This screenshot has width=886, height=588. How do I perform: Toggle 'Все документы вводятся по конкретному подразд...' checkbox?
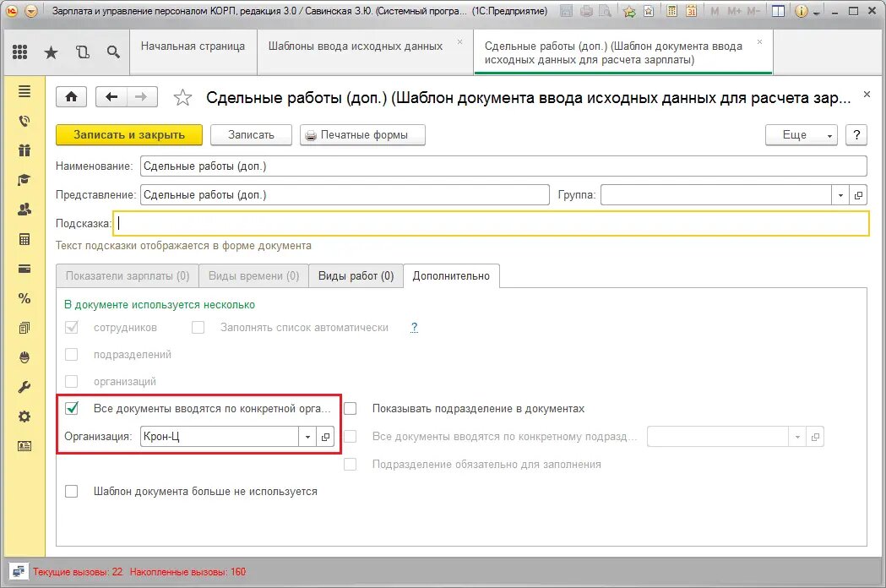click(x=351, y=437)
